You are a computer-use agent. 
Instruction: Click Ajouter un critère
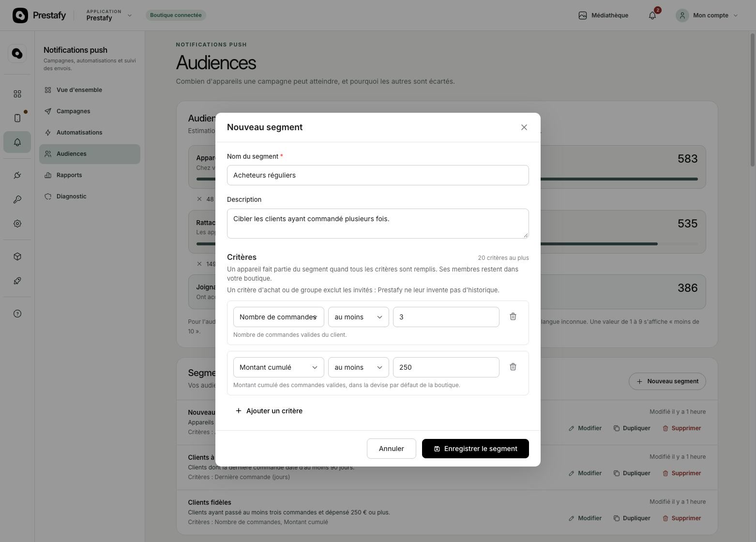[269, 411]
